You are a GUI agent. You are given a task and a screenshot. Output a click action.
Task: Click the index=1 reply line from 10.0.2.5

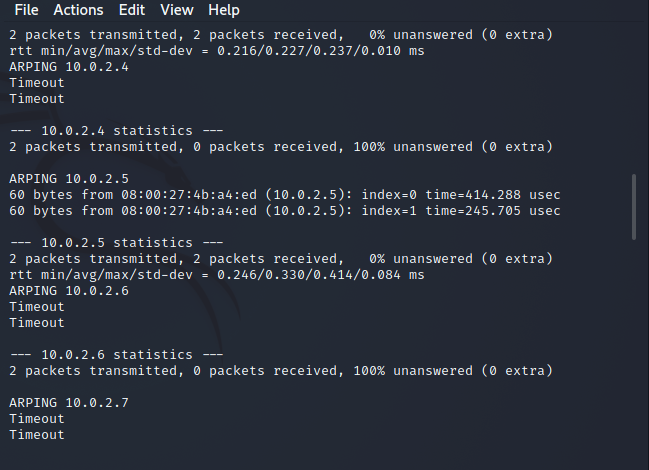tap(285, 211)
